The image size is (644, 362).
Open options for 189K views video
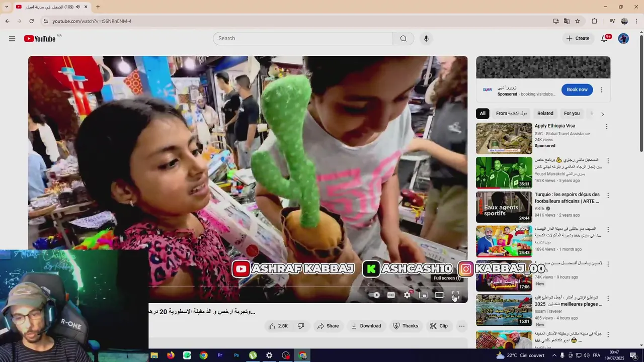click(x=608, y=230)
